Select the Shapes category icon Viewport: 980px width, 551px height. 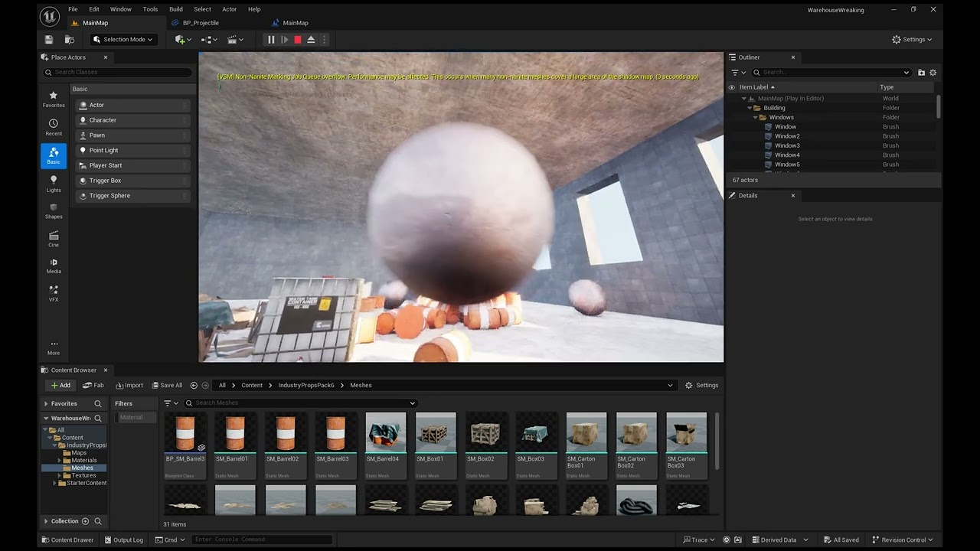tap(54, 210)
